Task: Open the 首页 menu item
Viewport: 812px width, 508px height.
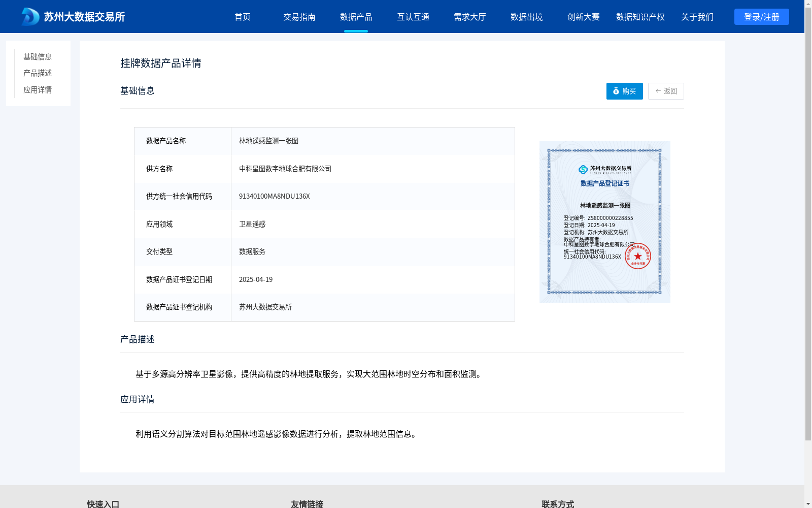Action: click(243, 17)
